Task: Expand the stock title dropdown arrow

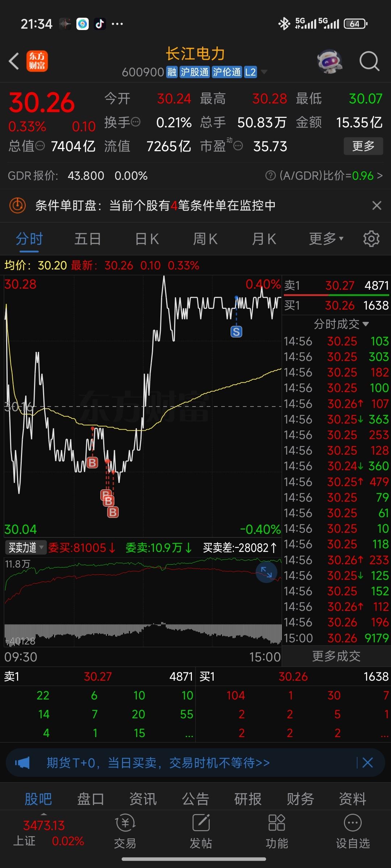Action: (264, 72)
